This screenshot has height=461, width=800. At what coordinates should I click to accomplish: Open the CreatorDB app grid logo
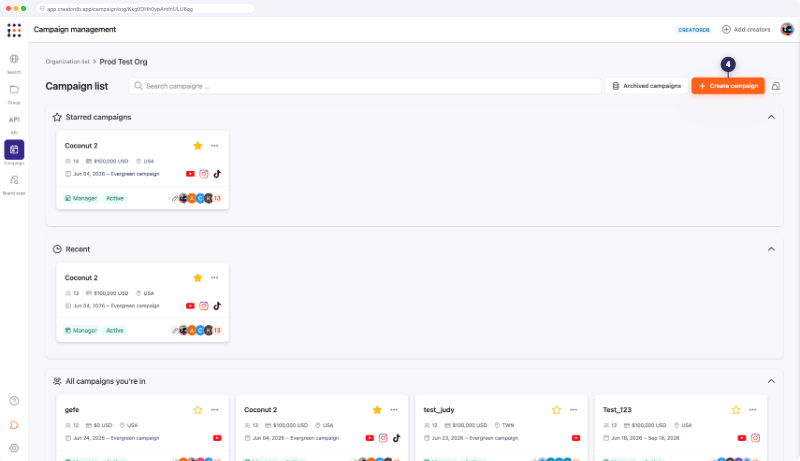[14, 30]
